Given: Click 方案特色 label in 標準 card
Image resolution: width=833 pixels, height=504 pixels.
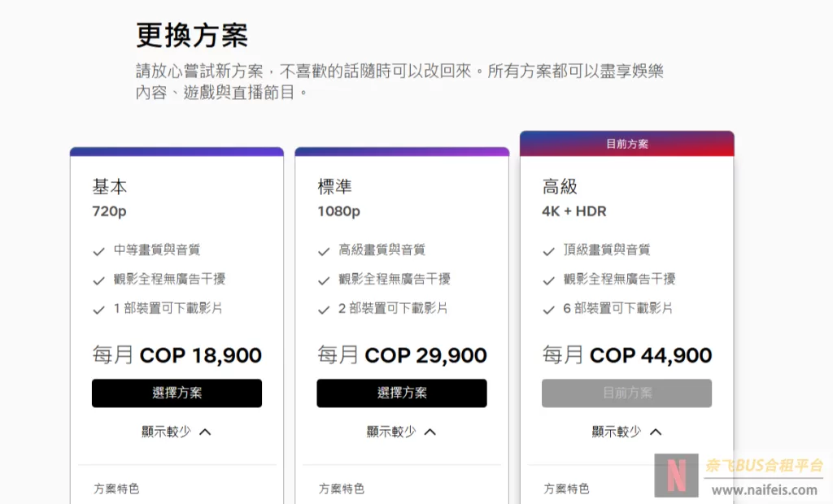Looking at the screenshot, I should (342, 489).
